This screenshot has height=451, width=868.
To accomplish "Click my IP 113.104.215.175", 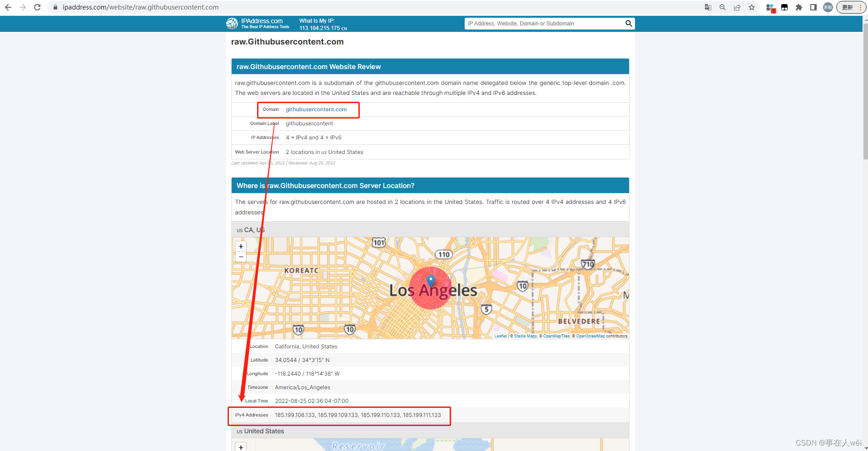I will point(320,28).
